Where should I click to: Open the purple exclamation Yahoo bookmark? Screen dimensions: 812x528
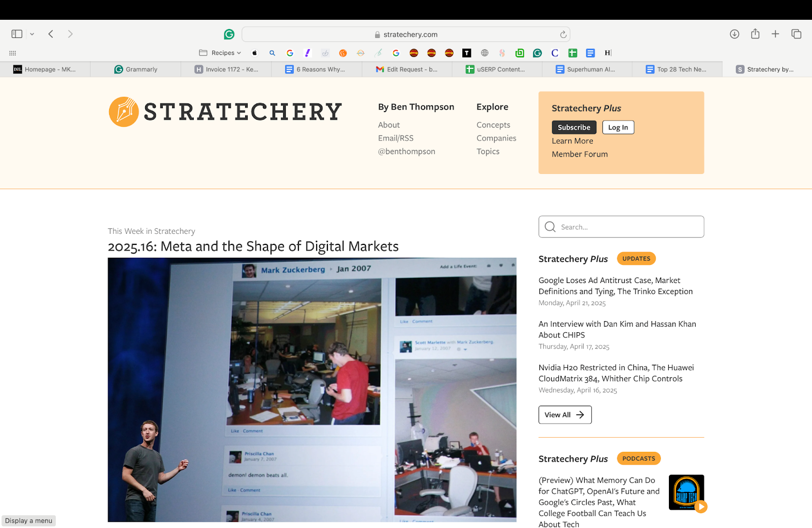(x=308, y=53)
